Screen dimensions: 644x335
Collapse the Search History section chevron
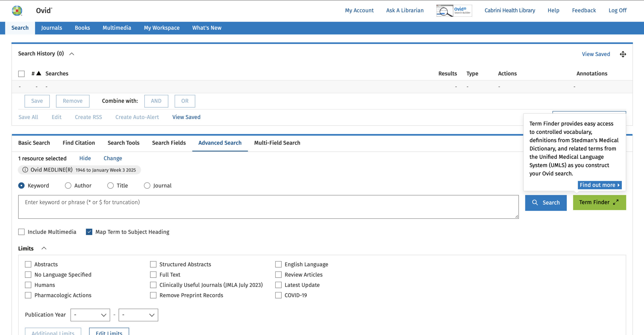click(x=72, y=54)
